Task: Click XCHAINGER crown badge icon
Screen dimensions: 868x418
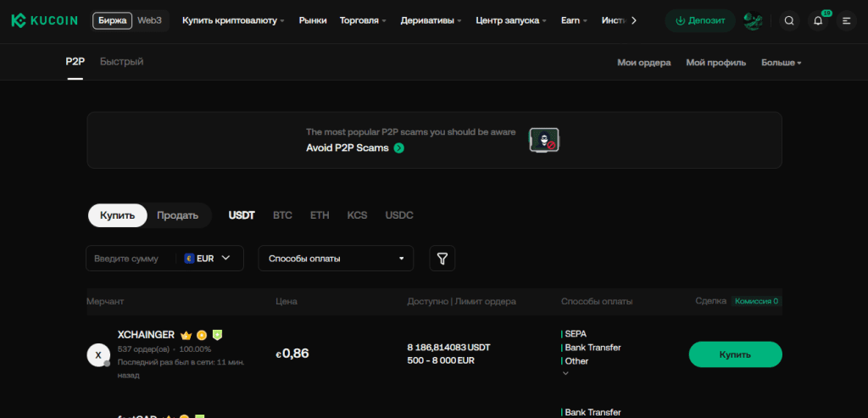Action: (186, 336)
